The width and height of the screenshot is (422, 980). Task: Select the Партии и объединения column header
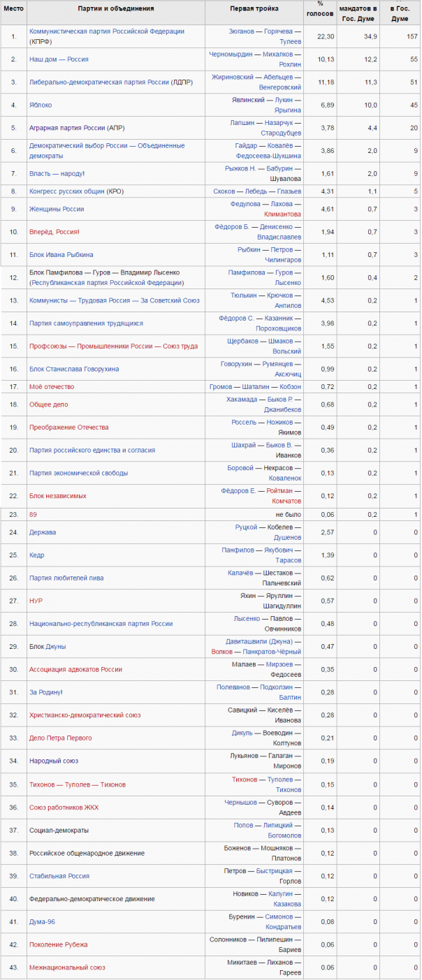[x=116, y=8]
